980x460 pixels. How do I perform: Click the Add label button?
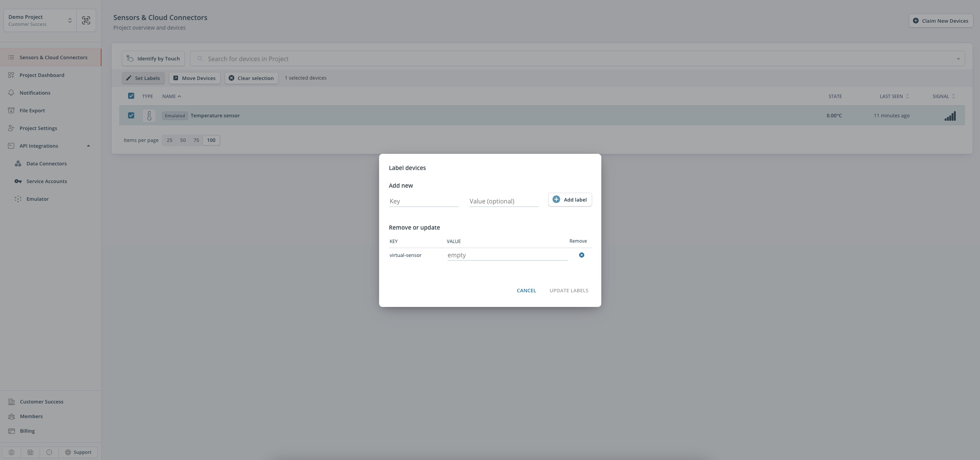[x=570, y=200]
